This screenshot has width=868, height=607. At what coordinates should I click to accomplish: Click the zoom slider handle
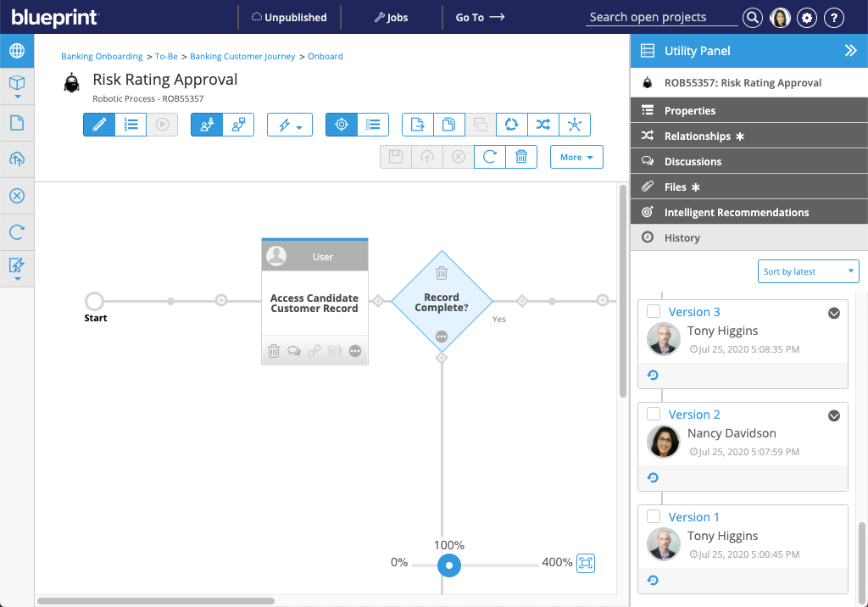click(x=449, y=565)
